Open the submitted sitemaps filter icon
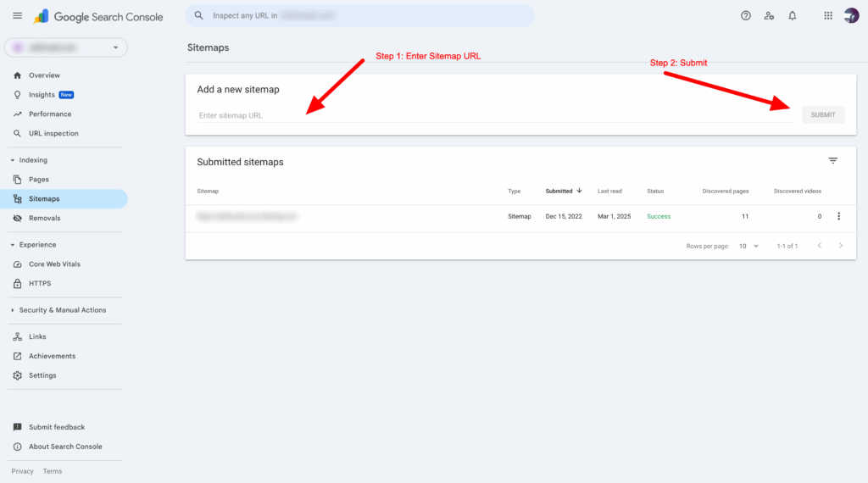868x483 pixels. tap(833, 160)
